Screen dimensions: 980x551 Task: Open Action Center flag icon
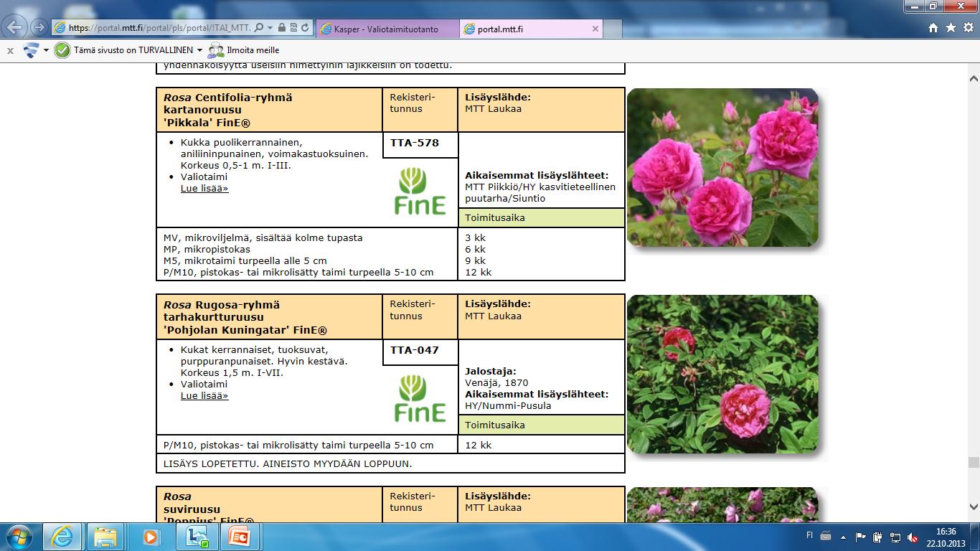861,537
